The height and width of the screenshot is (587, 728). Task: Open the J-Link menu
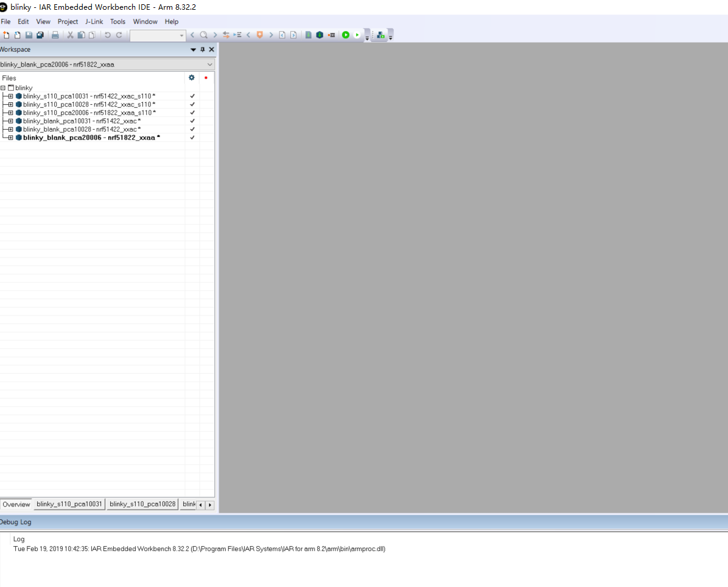94,21
